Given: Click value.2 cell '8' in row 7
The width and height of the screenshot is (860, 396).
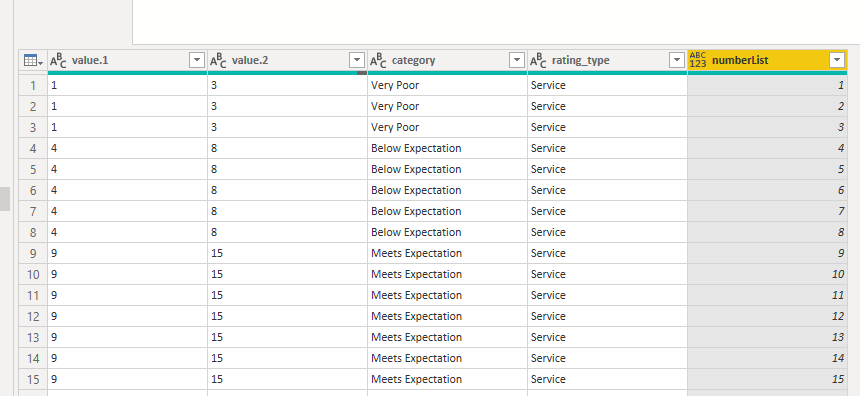Looking at the screenshot, I should click(x=287, y=211).
